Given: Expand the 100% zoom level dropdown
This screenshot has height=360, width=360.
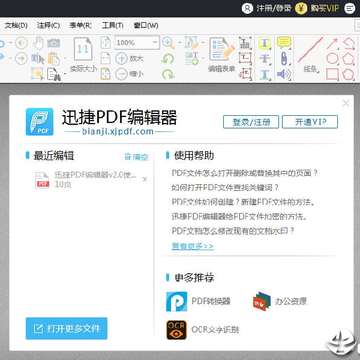Looking at the screenshot, I should point(155,43).
